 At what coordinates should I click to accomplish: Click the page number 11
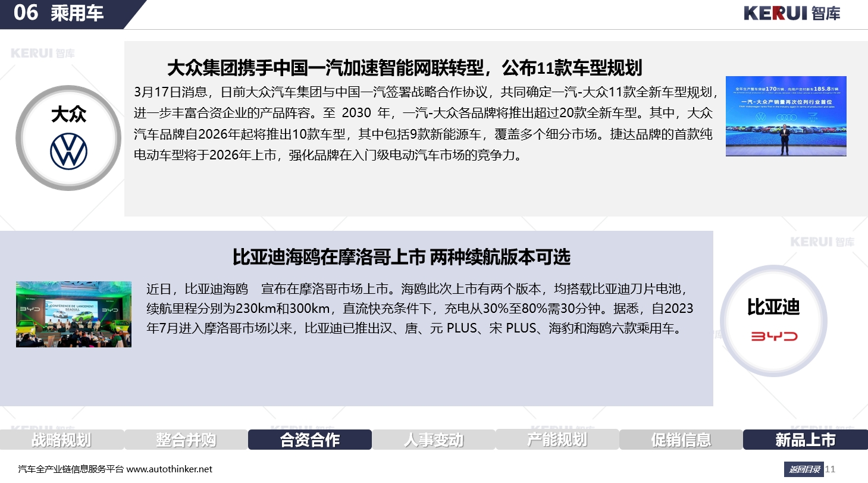[831, 469]
